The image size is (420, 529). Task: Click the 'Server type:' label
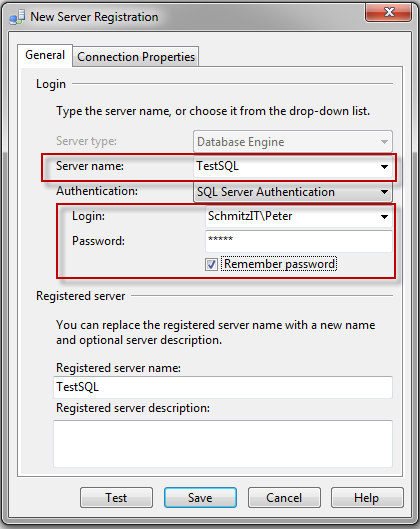[x=86, y=141]
